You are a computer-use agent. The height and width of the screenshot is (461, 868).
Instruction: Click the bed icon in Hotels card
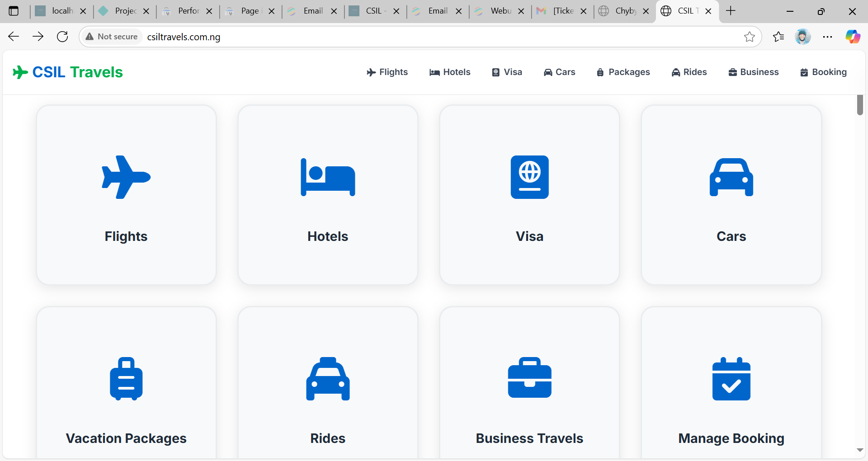click(x=328, y=177)
